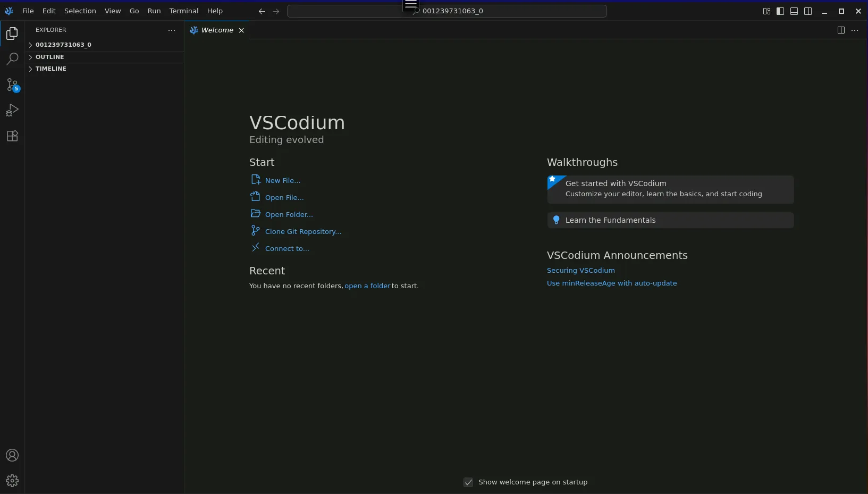The image size is (868, 494).
Task: Uncheck Show welcome page on startup
Action: click(468, 482)
